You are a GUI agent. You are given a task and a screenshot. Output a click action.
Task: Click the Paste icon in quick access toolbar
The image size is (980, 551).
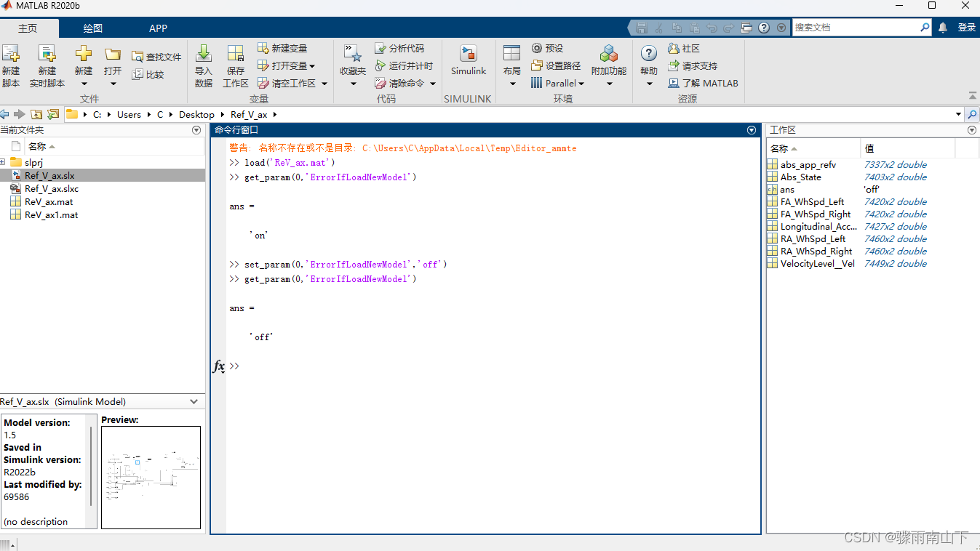pyautogui.click(x=694, y=28)
